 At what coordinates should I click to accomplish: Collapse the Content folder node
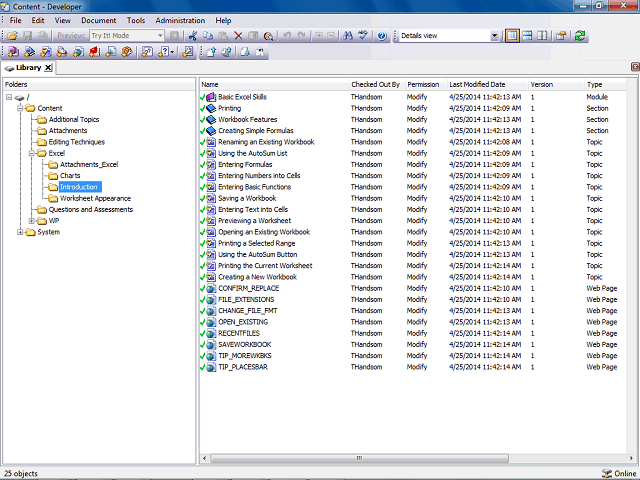[20, 108]
